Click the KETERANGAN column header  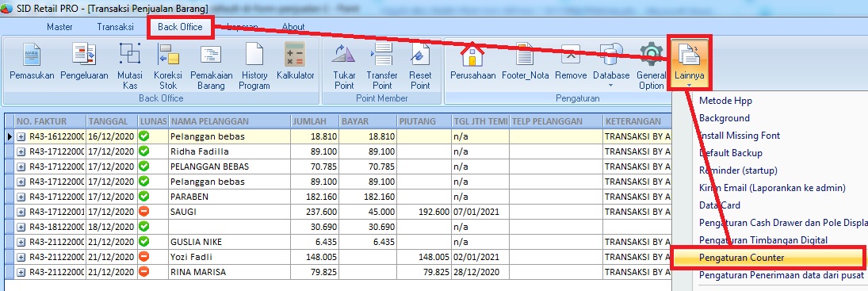(637, 121)
